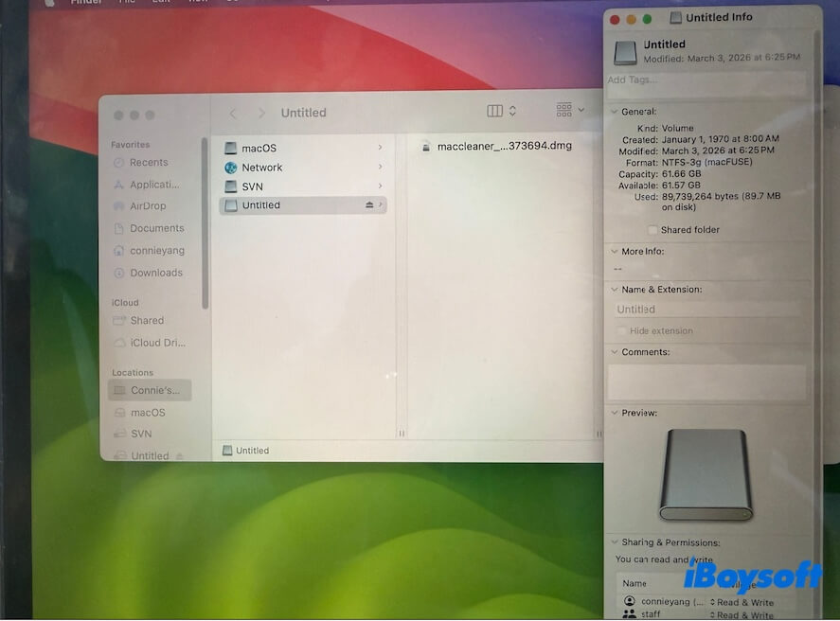Click the Untitled name field in Info

(x=707, y=310)
